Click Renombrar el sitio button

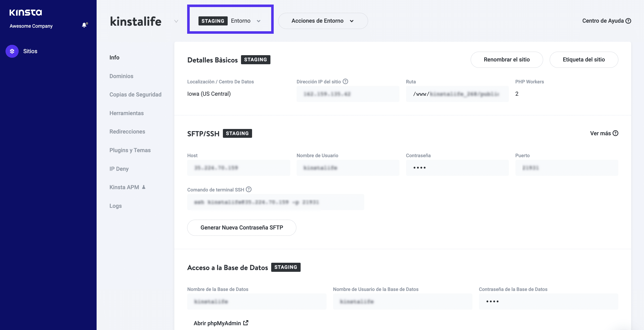[x=507, y=60]
